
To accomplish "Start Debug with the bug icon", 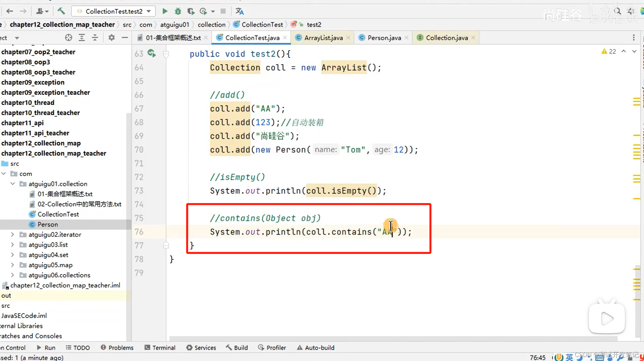I will tap(178, 11).
